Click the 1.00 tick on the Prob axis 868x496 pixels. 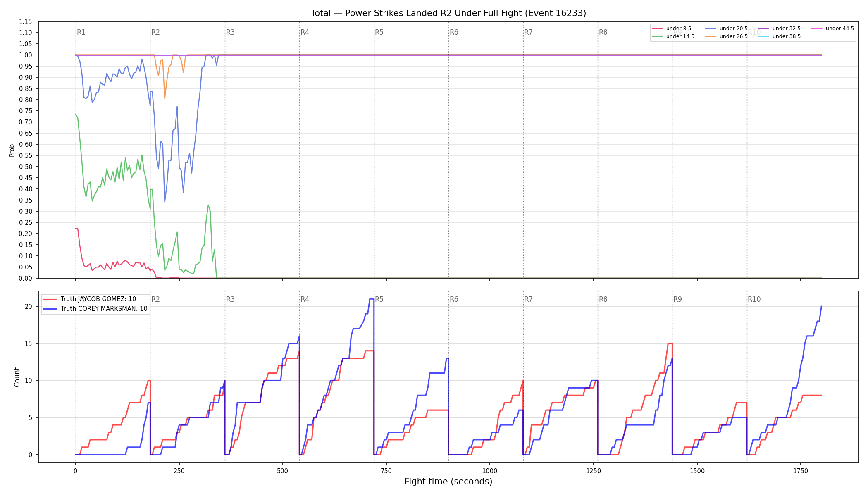point(26,55)
